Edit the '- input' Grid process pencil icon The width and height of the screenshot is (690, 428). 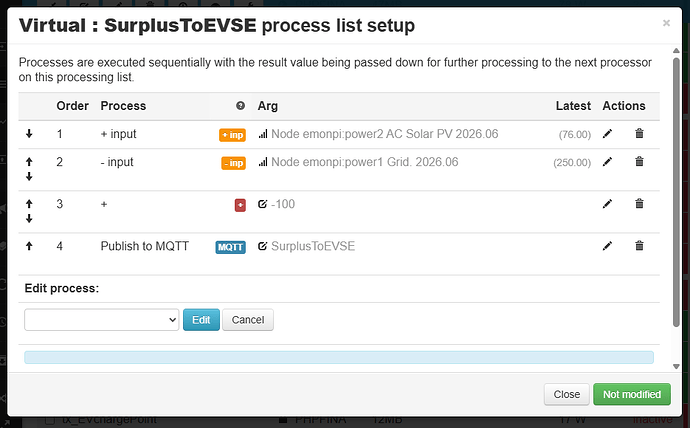click(x=607, y=162)
